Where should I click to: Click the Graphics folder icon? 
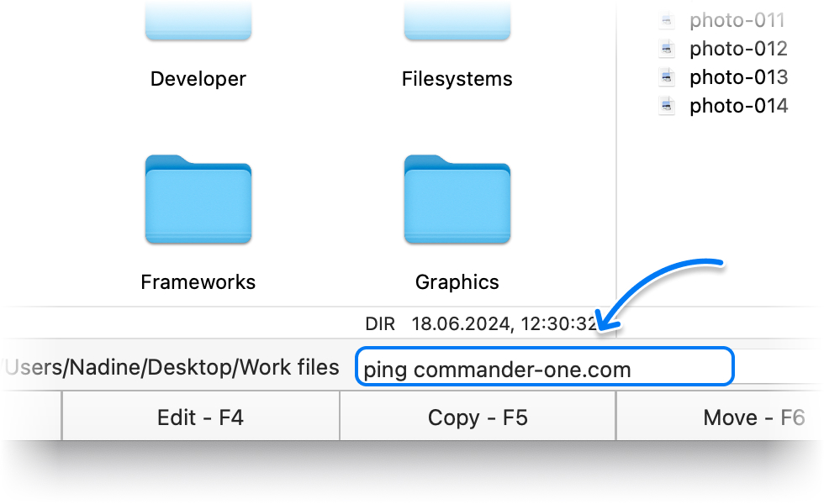pyautogui.click(x=457, y=200)
